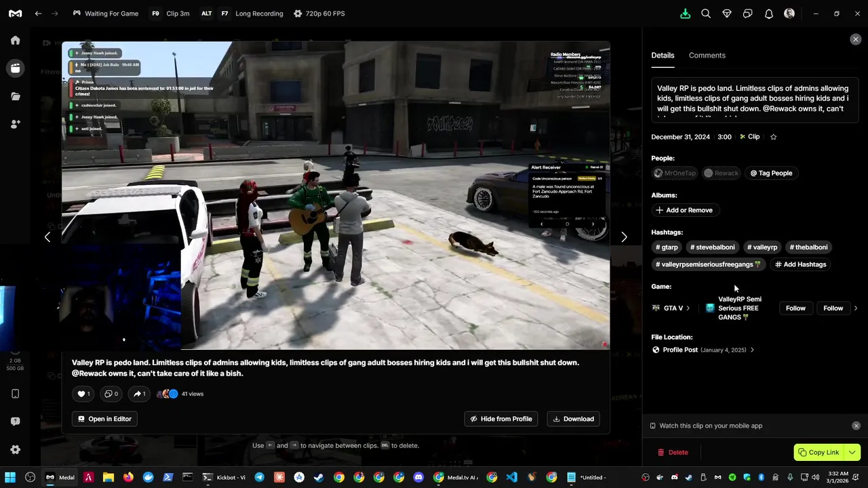Screen dimensions: 868x488
Task: Open the folders sidebar icon
Action: tap(15, 96)
